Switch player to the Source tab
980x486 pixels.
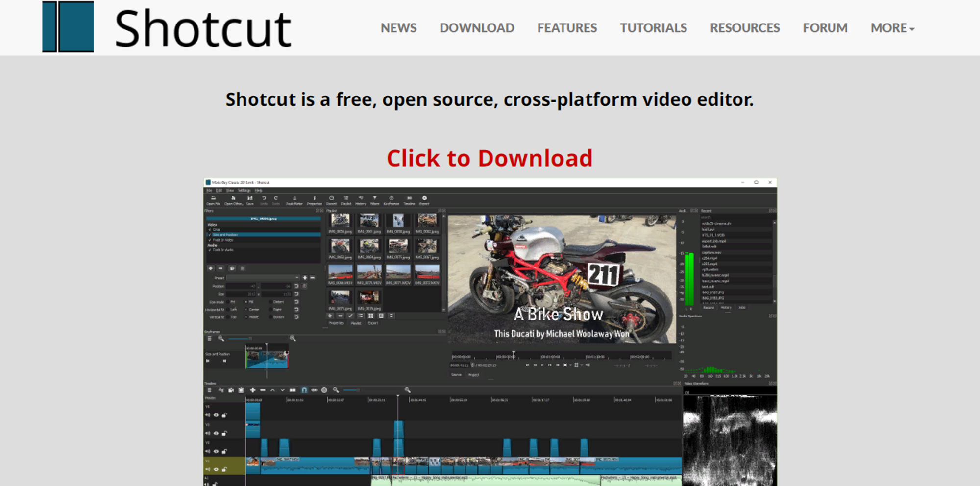tap(456, 375)
